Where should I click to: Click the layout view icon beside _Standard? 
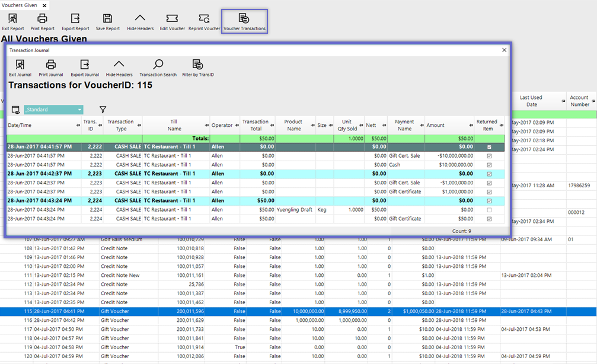15,110
